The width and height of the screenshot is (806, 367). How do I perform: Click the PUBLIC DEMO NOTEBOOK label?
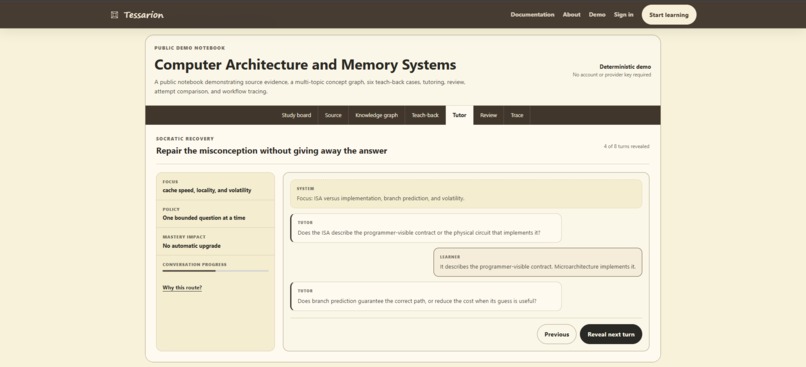coord(190,48)
